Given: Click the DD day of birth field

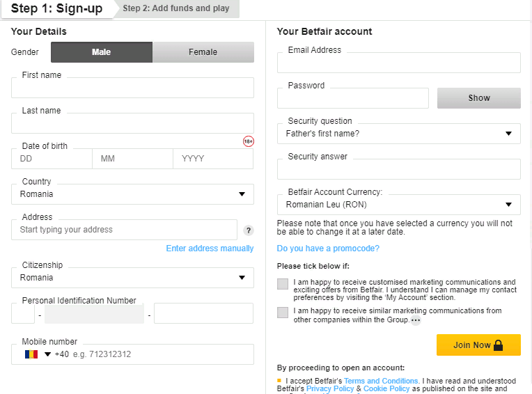Looking at the screenshot, I should coord(52,159).
